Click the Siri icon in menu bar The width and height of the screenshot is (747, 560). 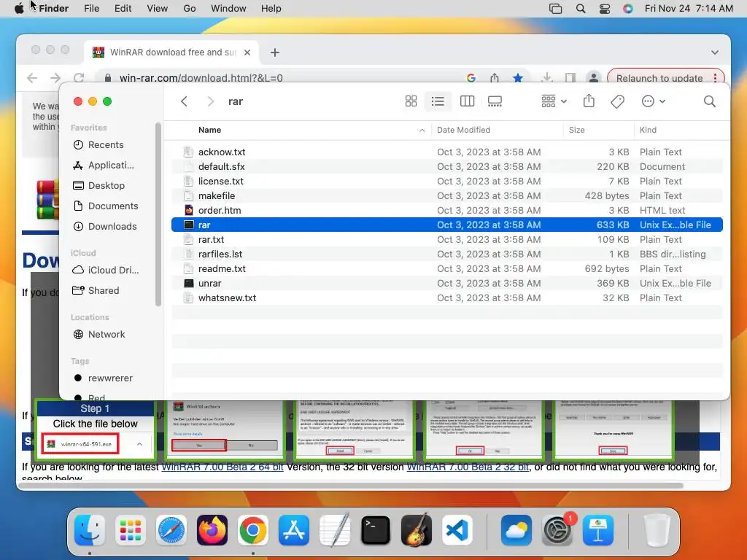click(x=628, y=9)
